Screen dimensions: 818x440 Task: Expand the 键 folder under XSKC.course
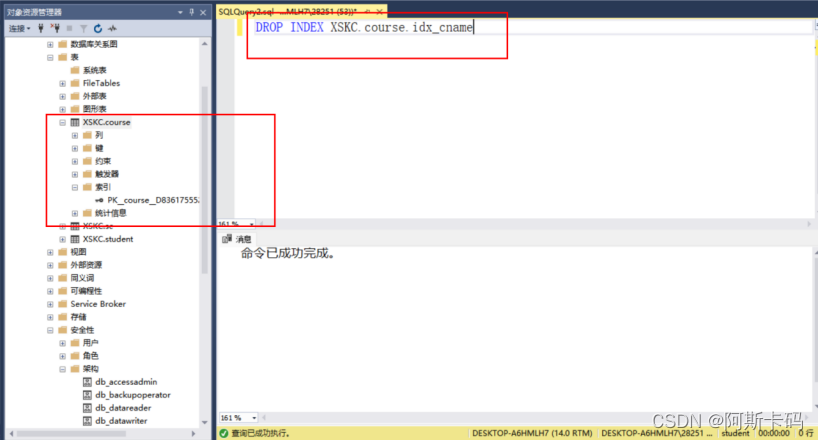[75, 148]
